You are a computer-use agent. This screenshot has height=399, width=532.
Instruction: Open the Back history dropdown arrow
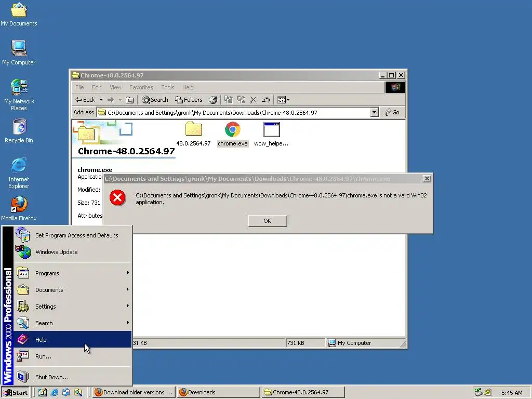[101, 100]
